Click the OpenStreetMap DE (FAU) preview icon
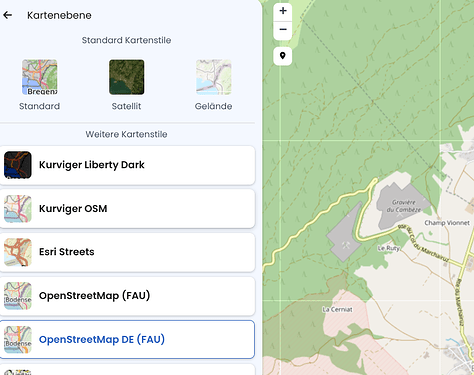 click(x=18, y=339)
